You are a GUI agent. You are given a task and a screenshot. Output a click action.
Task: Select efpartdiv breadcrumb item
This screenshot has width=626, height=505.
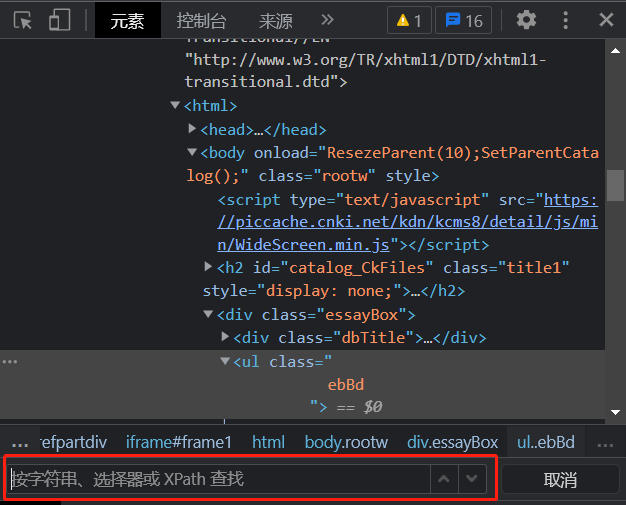pyautogui.click(x=74, y=442)
